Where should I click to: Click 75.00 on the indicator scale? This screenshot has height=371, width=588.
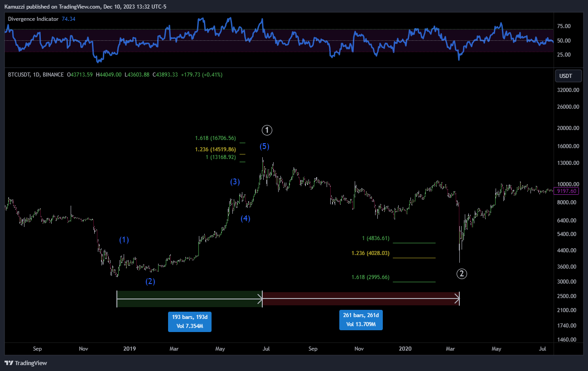pyautogui.click(x=564, y=26)
